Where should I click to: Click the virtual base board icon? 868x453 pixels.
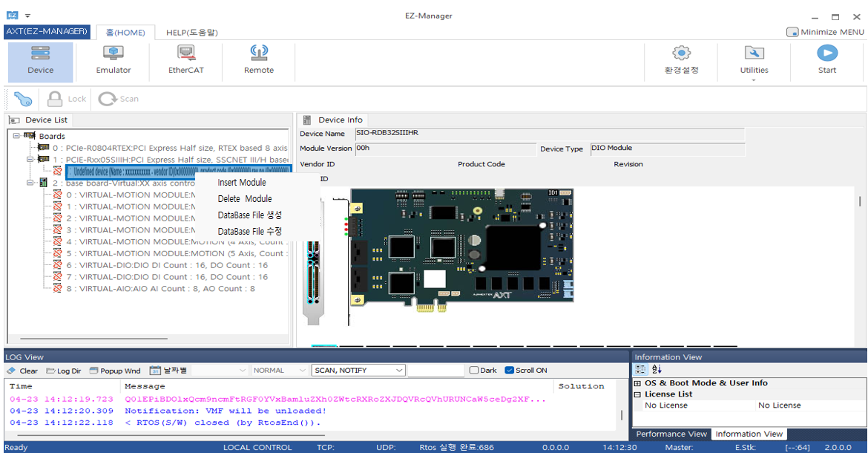(43, 182)
